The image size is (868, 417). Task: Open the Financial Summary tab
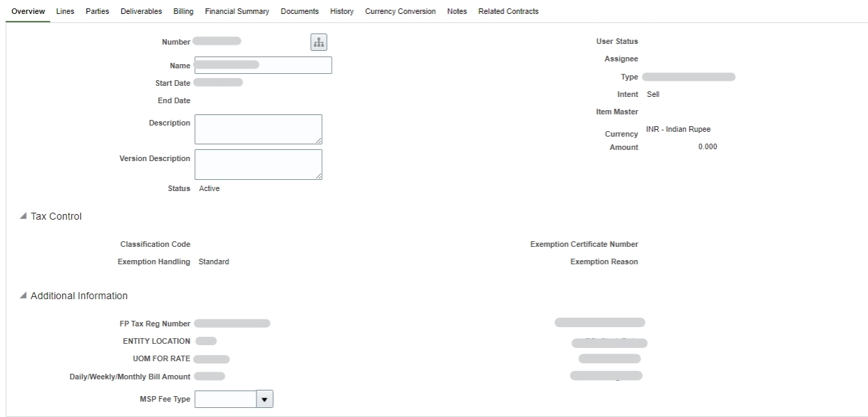237,11
